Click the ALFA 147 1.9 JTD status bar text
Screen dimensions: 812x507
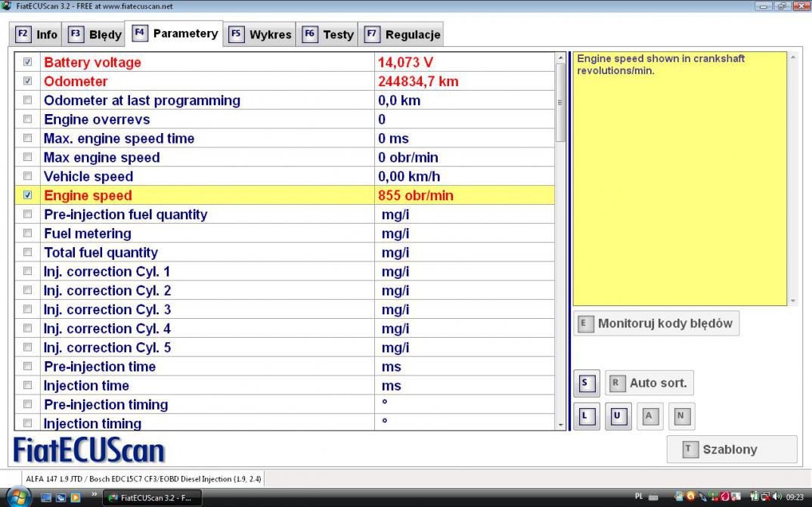coord(144,479)
